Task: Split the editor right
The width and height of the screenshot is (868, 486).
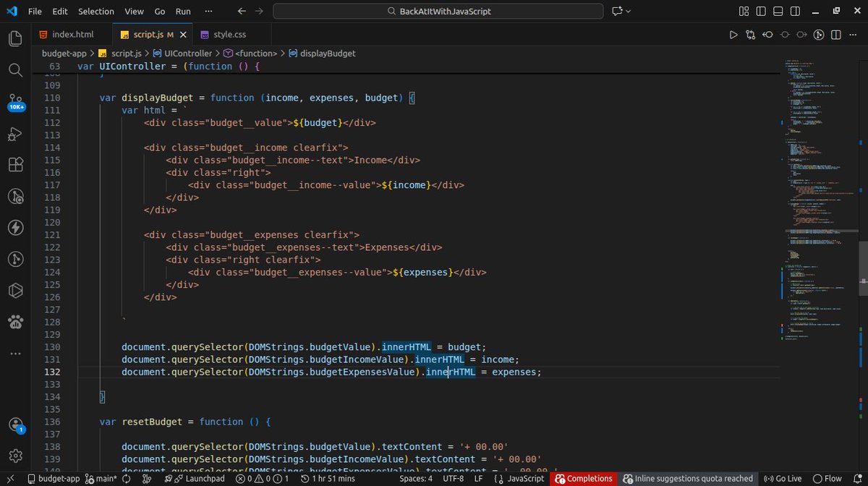Action: pos(837,35)
